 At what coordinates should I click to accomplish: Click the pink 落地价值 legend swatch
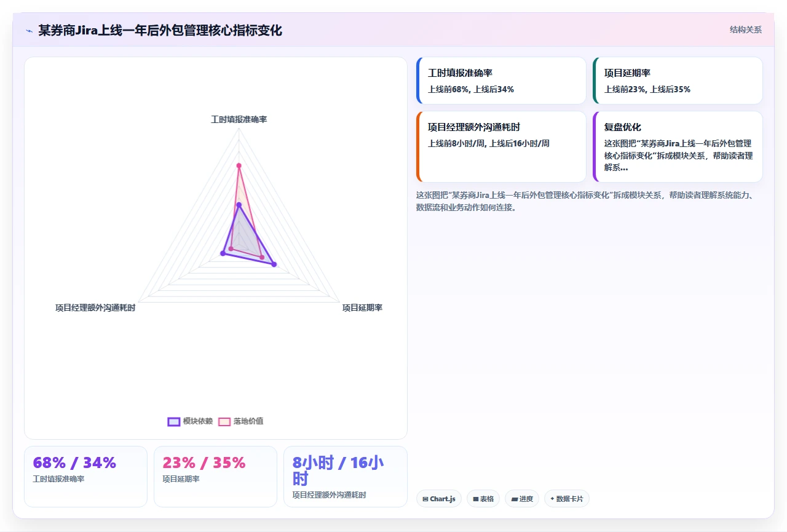pos(224,421)
